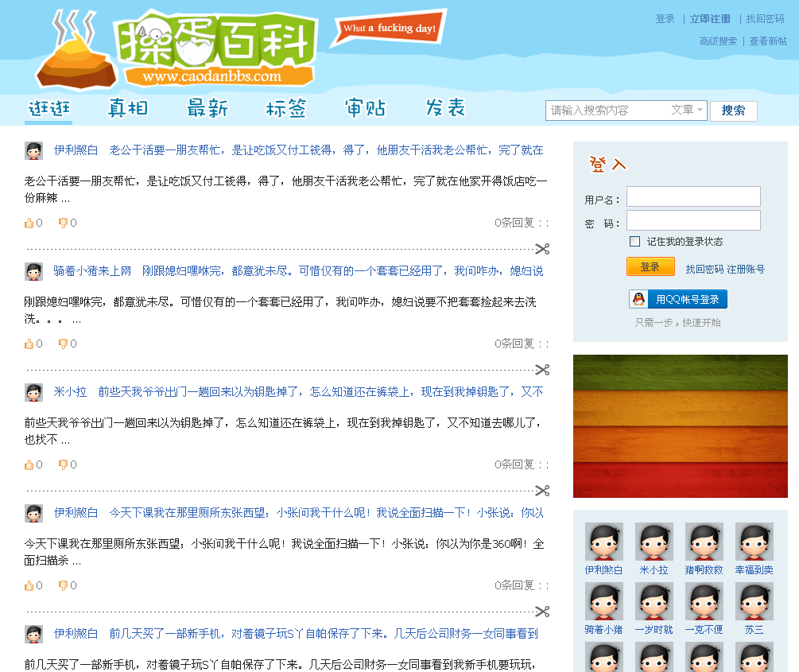Image resolution: width=799 pixels, height=672 pixels.
Task: Click sidebar username 苏三
Action: click(754, 630)
